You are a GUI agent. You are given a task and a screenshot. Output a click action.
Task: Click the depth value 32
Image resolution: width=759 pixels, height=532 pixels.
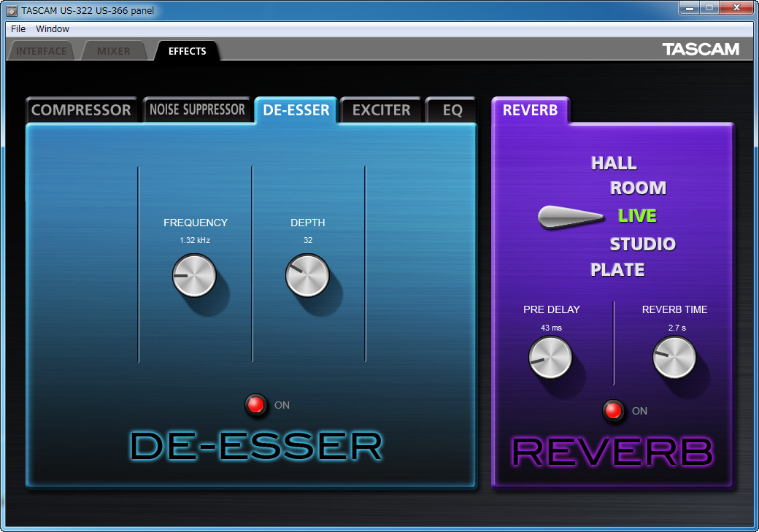point(308,240)
